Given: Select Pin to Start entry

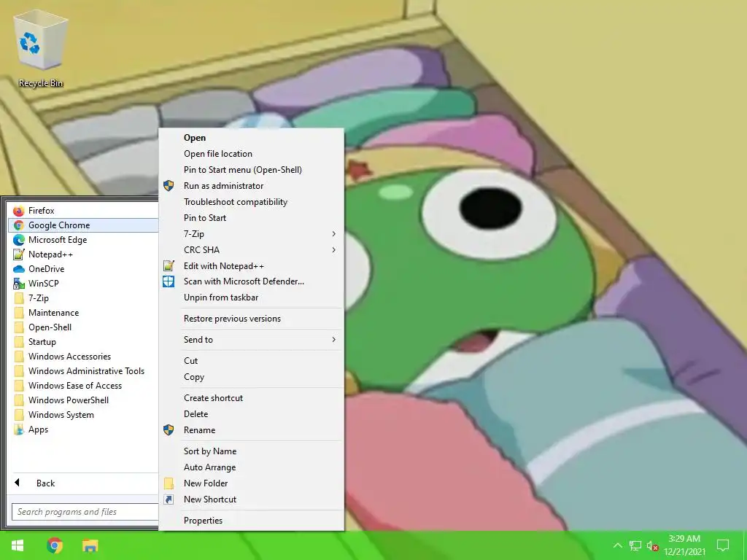Looking at the screenshot, I should point(251,218).
